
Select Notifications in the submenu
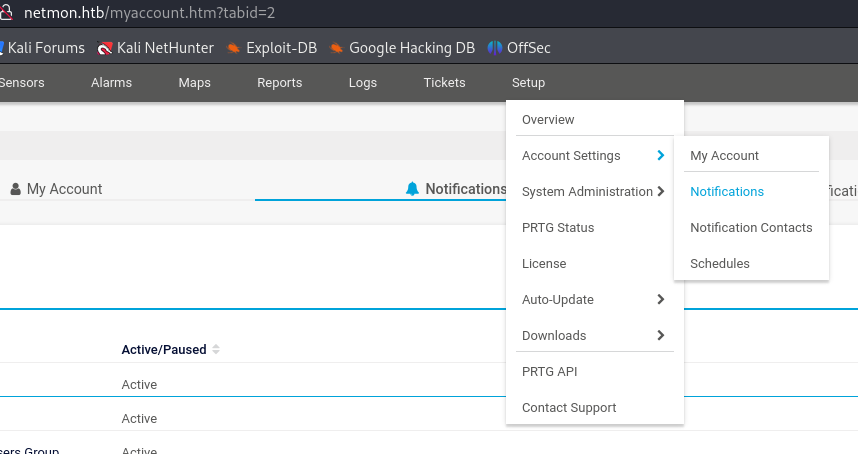tap(727, 191)
